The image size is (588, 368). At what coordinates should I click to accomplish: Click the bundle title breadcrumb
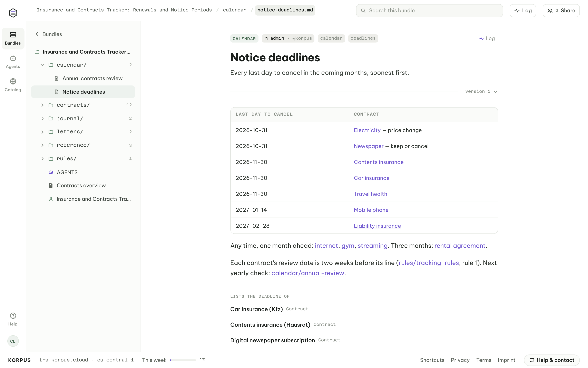(x=124, y=10)
